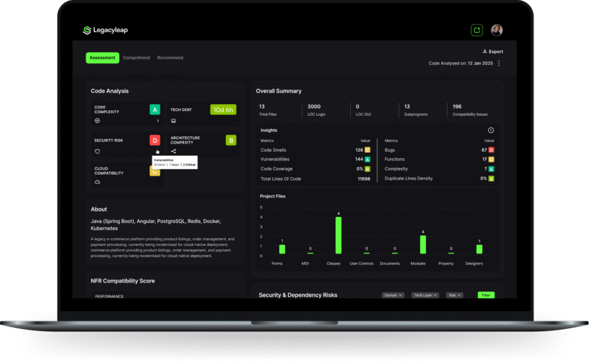Click the Export button
The image size is (589, 364).
click(x=492, y=51)
